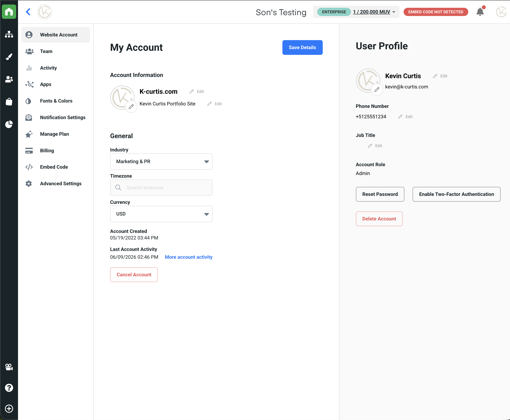Edit the Kevin Curtis user name

click(x=440, y=76)
